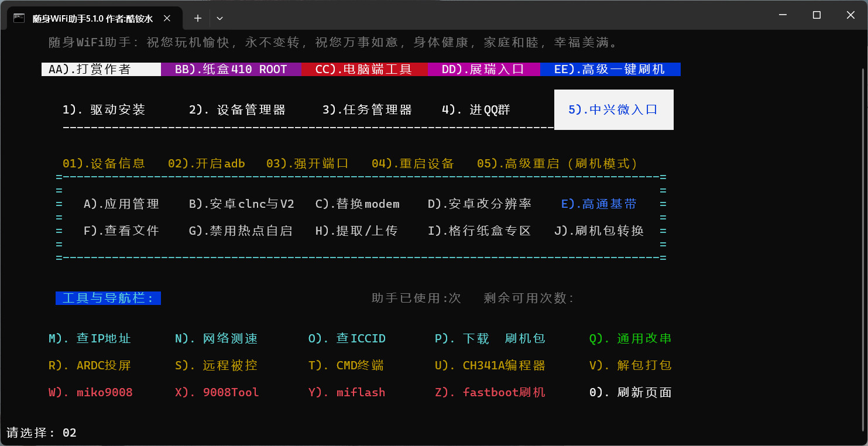Close the 随身WiFi助手 tab
Screen dimensions: 868x446
(167, 18)
